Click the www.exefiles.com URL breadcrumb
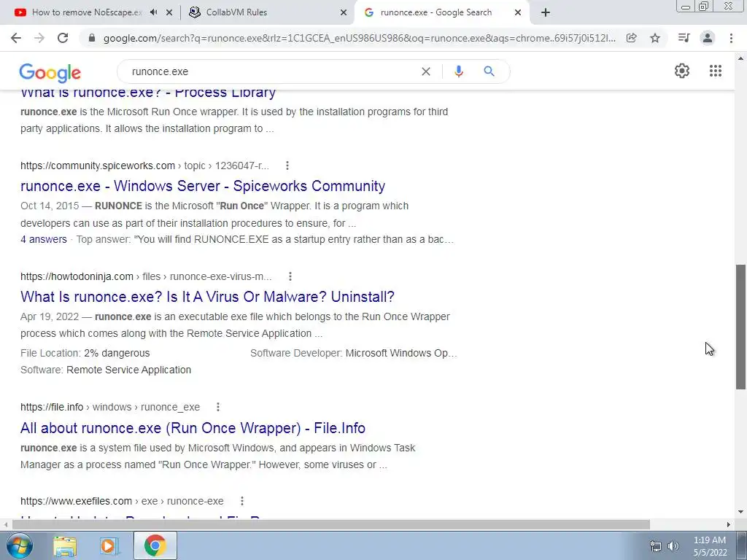 [x=122, y=502]
